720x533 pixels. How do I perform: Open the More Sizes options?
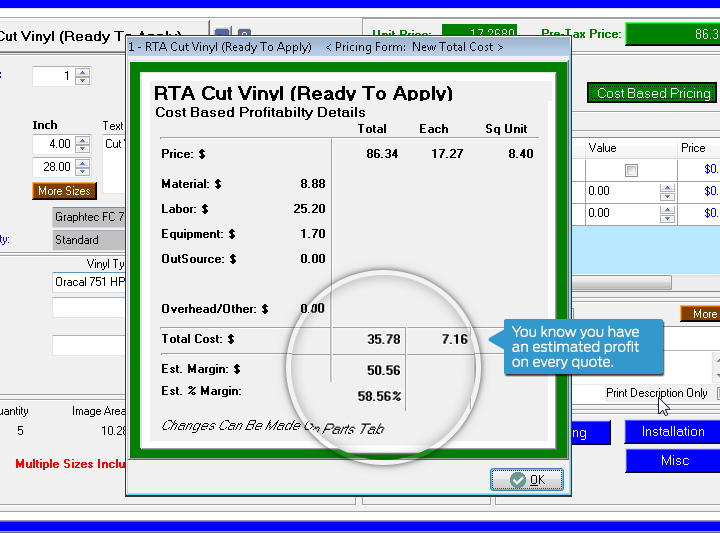[x=64, y=191]
